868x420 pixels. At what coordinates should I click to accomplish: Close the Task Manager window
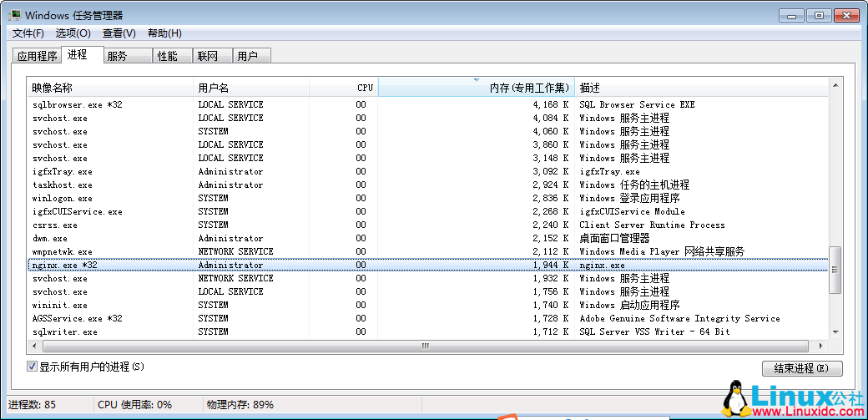point(847,16)
